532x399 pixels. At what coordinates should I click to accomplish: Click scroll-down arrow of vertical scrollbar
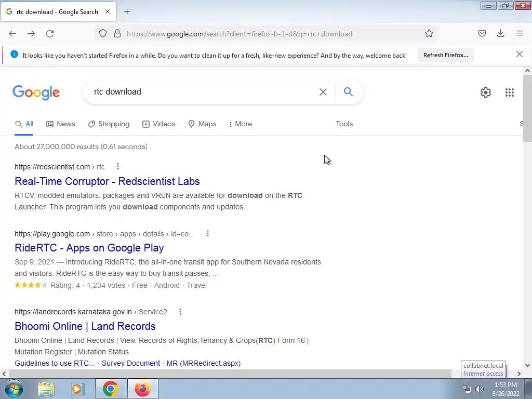tap(527, 365)
